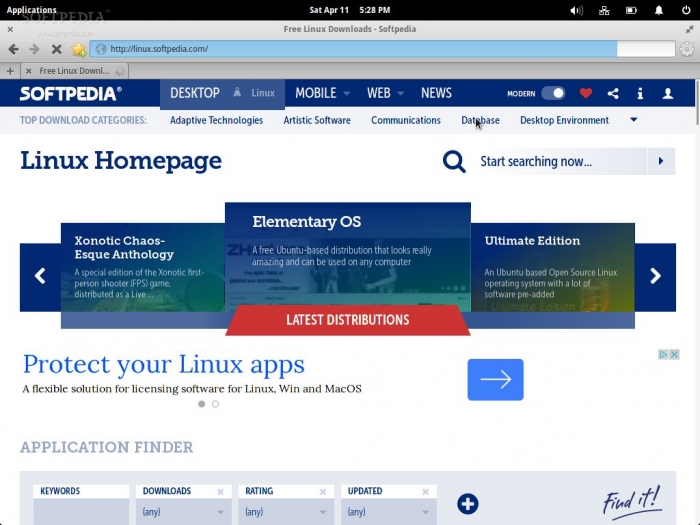Open the News menu item
Screen dimensions: 700x525
[x=436, y=93]
